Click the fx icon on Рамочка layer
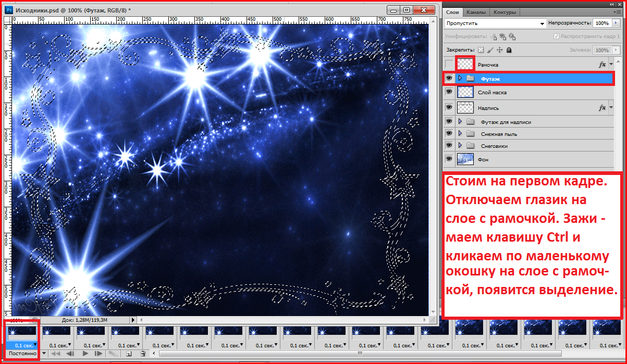This screenshot has height=364, width=627. (603, 64)
